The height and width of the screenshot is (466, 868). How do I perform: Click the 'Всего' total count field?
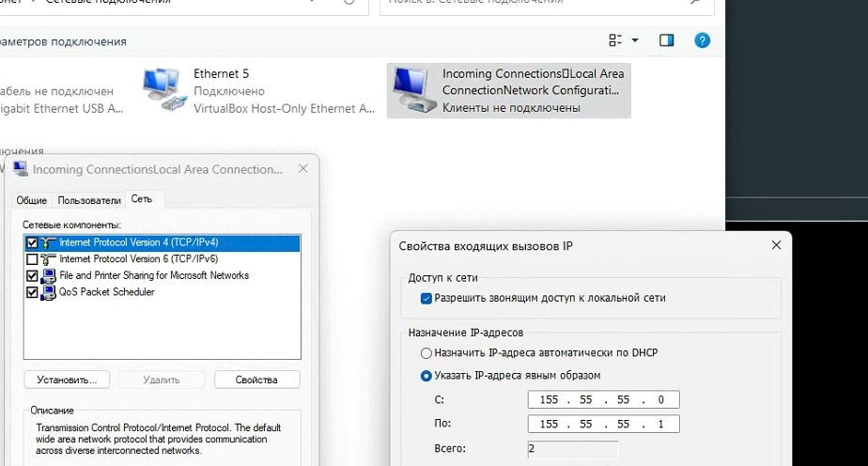point(573,449)
